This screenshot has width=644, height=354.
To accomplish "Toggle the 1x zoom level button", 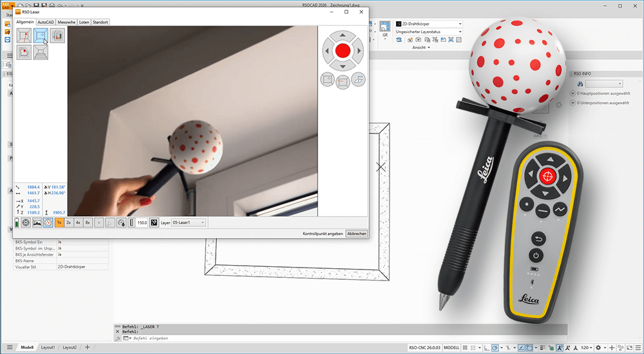I will pos(59,222).
